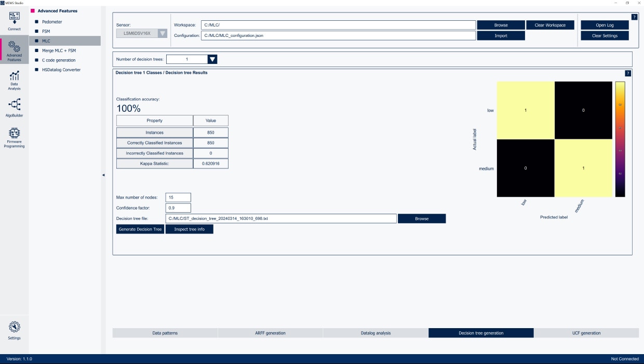Image resolution: width=644 pixels, height=364 pixels.
Task: Click help icon in Decision tree Results
Action: point(628,73)
